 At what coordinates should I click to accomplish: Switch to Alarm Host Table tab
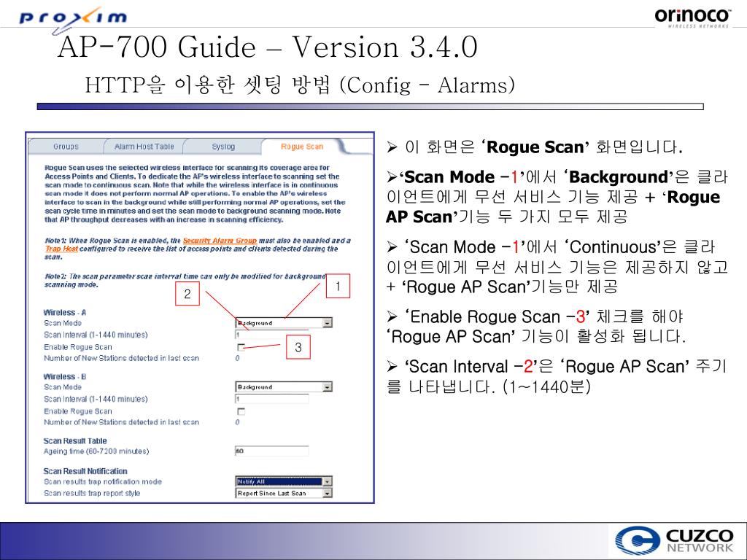pos(144,147)
